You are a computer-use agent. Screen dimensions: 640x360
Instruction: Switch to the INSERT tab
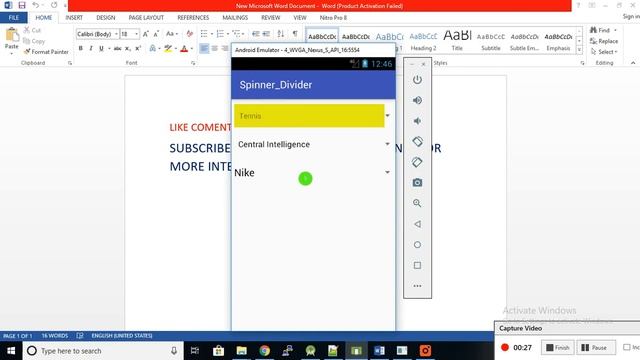coord(74,18)
